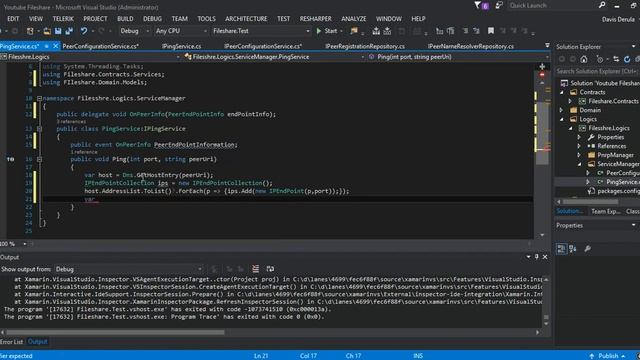Open the ARCHITECTURE menu
Viewport: 640px width, 360px height.
(x=246, y=19)
